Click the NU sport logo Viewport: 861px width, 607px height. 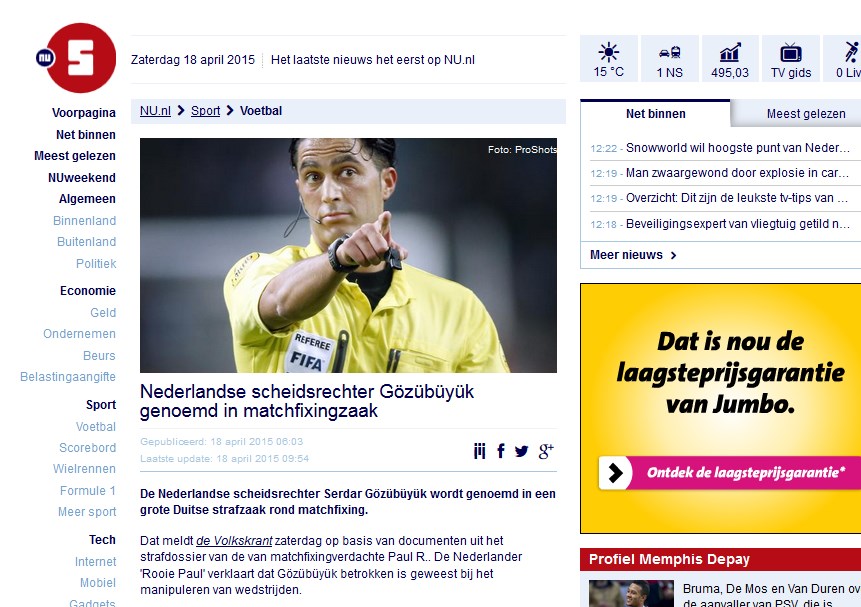(76, 58)
